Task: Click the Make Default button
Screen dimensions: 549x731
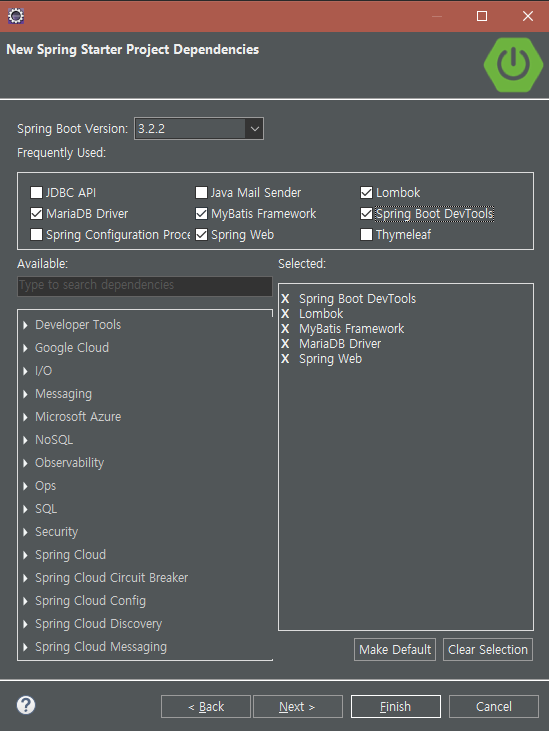Action: [x=395, y=649]
